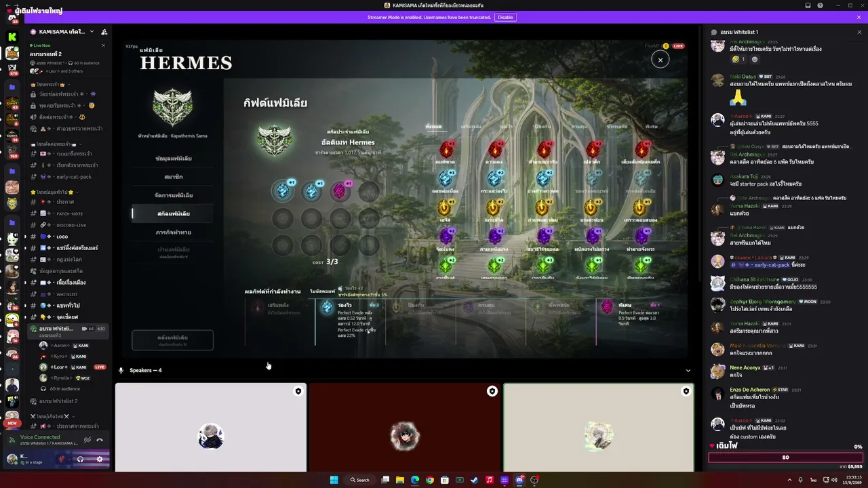Click the third speaker's beige tile

tap(599, 427)
